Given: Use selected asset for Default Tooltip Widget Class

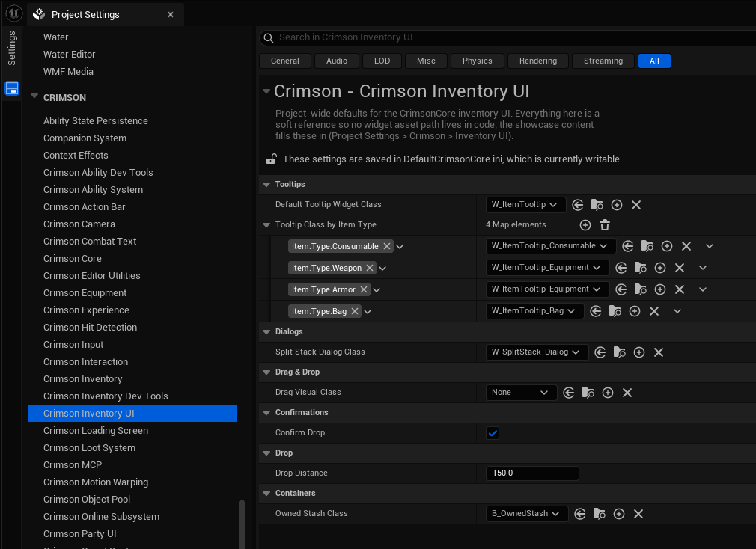Looking at the screenshot, I should pos(577,205).
